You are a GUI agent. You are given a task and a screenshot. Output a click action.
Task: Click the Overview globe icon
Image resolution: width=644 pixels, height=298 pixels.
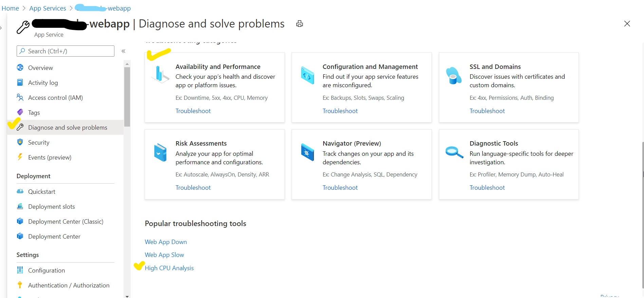click(x=20, y=68)
